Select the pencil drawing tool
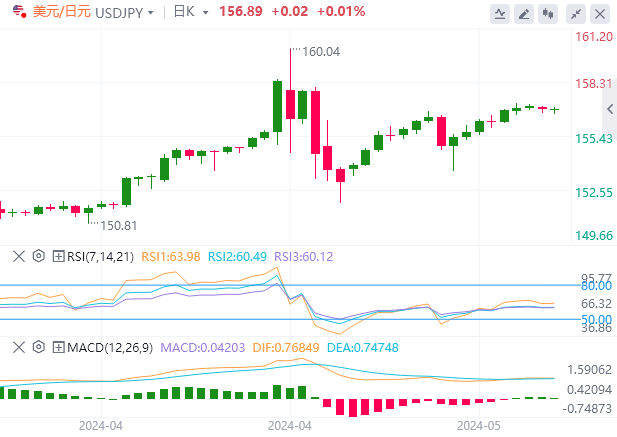 pyautogui.click(x=524, y=14)
